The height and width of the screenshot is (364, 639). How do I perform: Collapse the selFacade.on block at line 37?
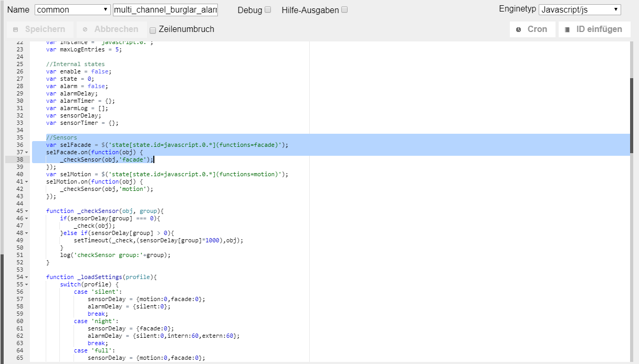tap(27, 152)
